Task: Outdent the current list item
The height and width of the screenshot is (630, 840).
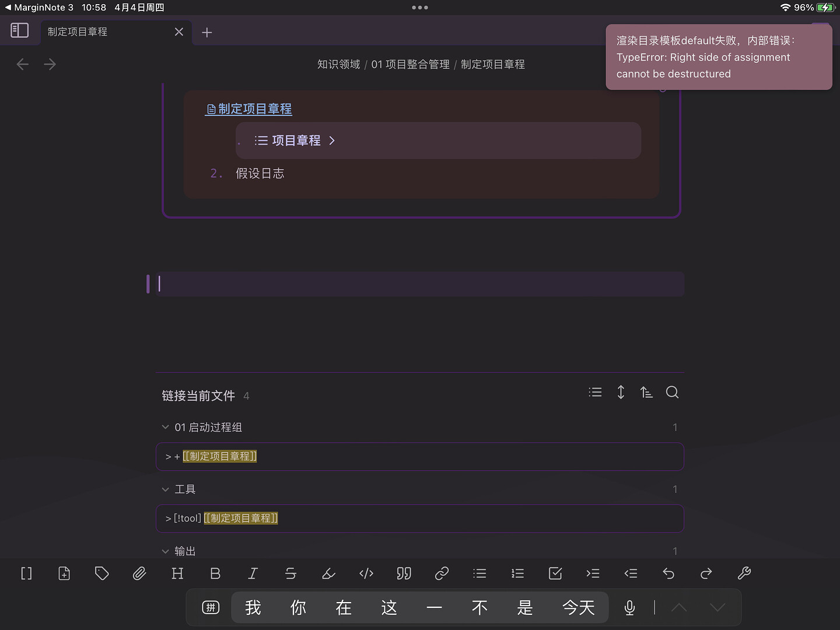Action: click(631, 573)
